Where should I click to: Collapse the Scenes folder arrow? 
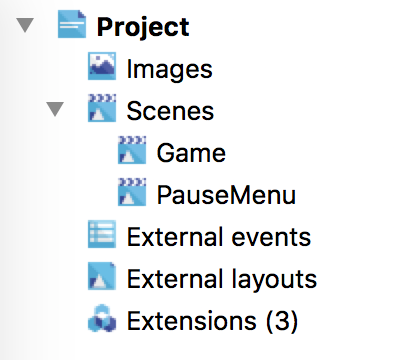click(55, 109)
